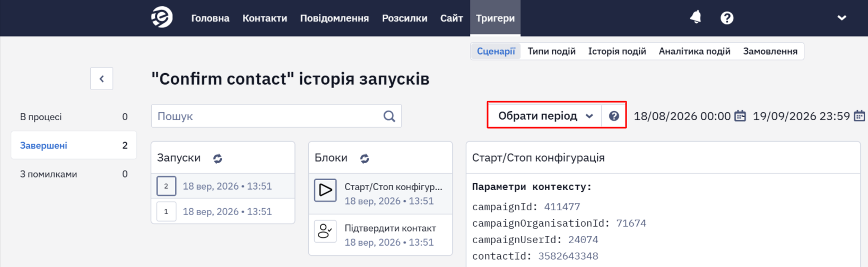The image size is (868, 267).
Task: Refresh the Запуски list
Action: click(x=218, y=158)
